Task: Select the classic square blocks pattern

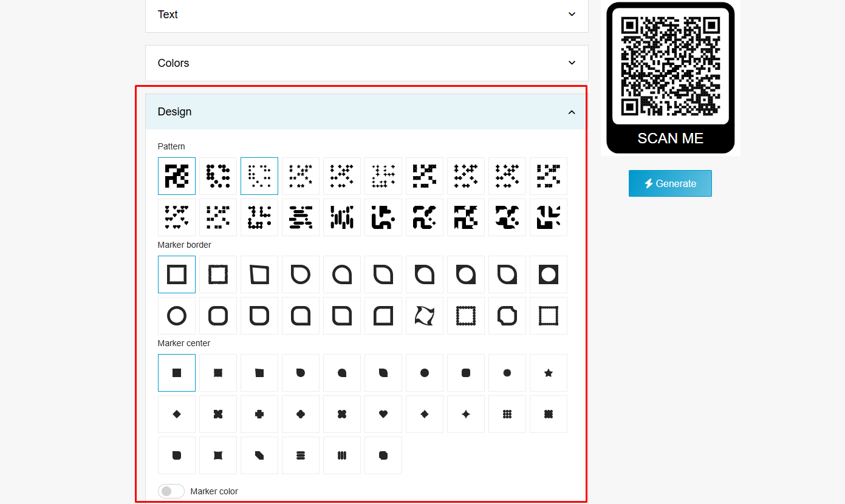Action: coord(177,176)
